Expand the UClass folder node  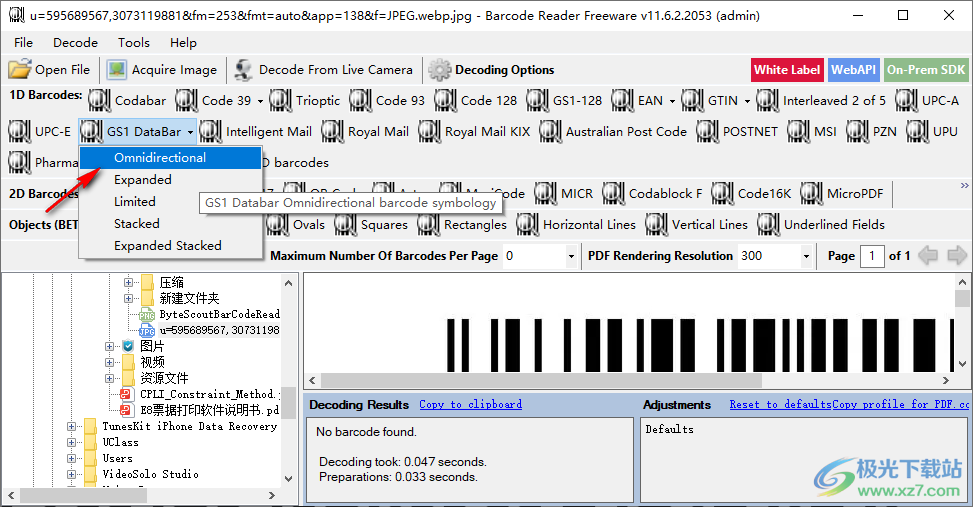pos(71,442)
